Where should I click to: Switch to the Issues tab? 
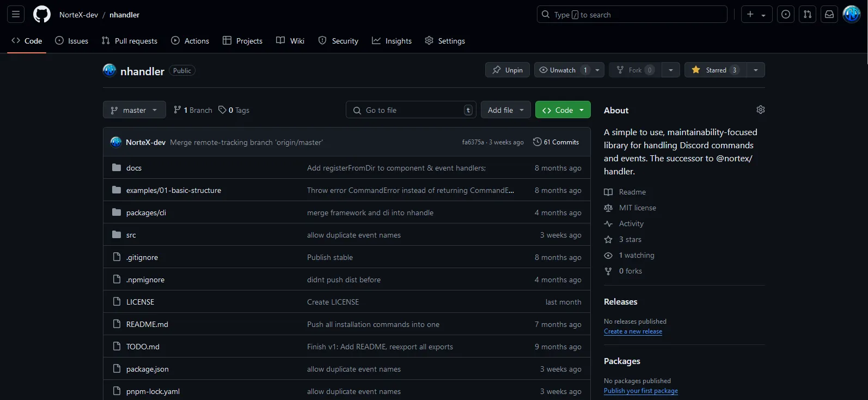point(72,41)
